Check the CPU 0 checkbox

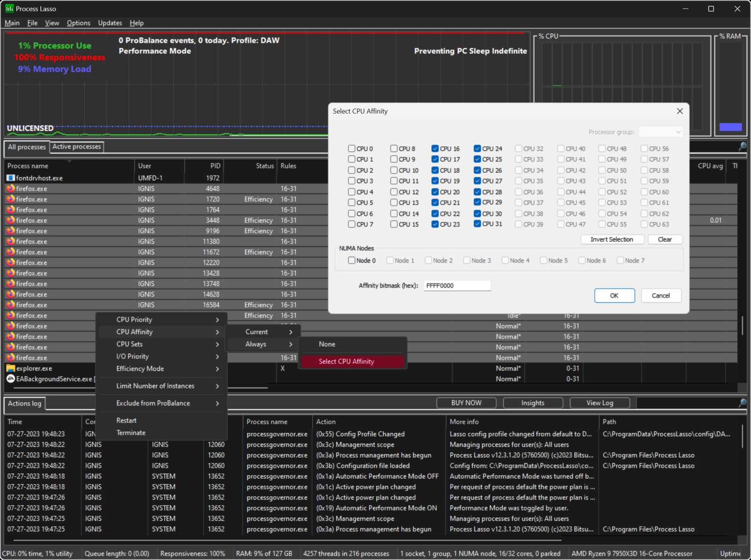(x=352, y=148)
